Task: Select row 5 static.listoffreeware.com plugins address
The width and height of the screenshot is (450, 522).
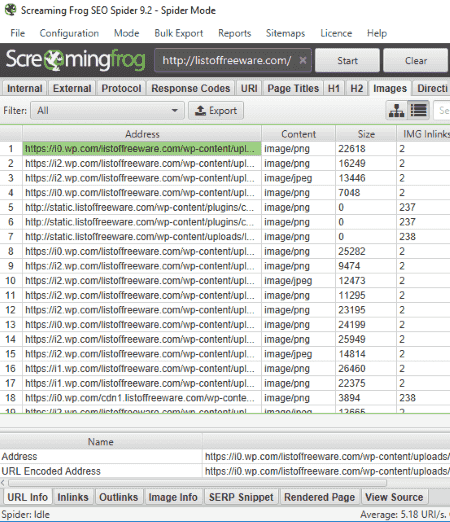Action: point(142,207)
